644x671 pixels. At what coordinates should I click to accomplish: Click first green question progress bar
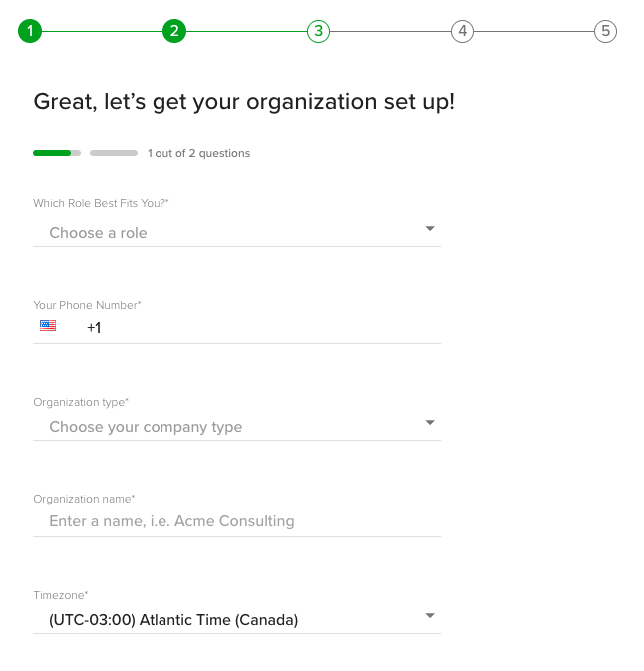[x=57, y=153]
